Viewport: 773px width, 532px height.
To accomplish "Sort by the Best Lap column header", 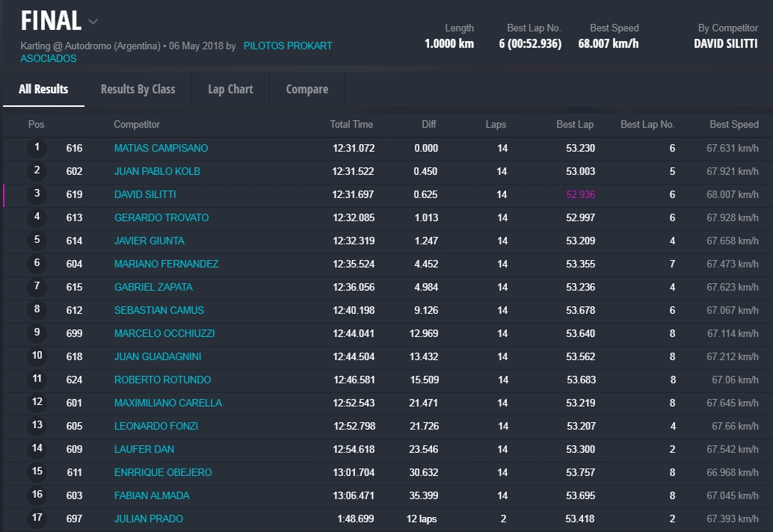I will 574,124.
